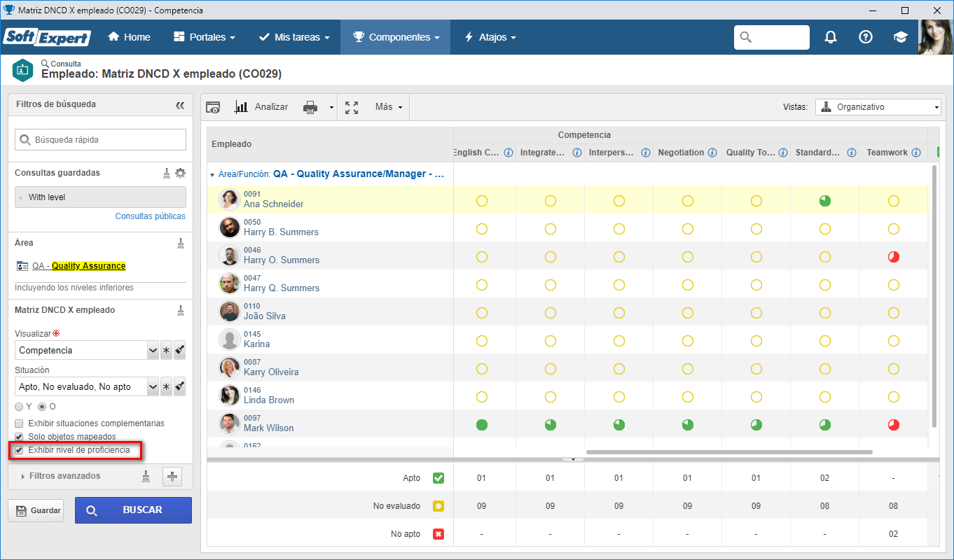Open the Componentes menu
Image resolution: width=954 pixels, height=560 pixels.
click(396, 37)
